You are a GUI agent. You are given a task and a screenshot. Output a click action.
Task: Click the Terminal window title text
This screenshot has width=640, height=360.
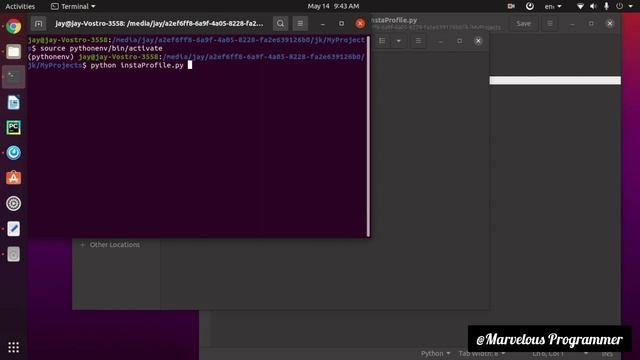(160, 24)
